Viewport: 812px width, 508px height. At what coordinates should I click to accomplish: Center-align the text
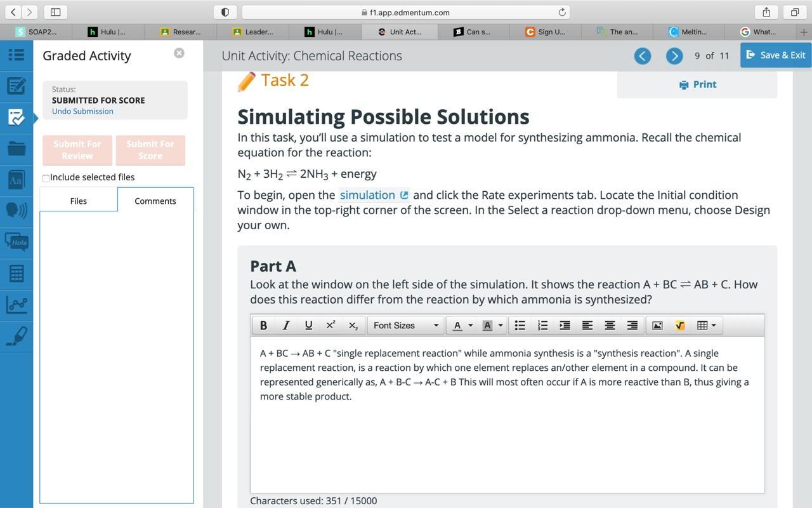coord(610,325)
